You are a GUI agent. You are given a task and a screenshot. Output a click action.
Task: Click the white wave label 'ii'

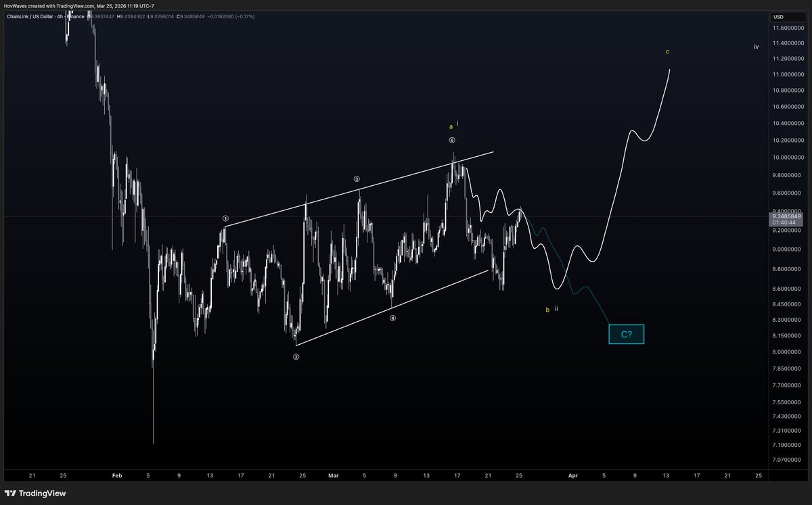pos(556,308)
